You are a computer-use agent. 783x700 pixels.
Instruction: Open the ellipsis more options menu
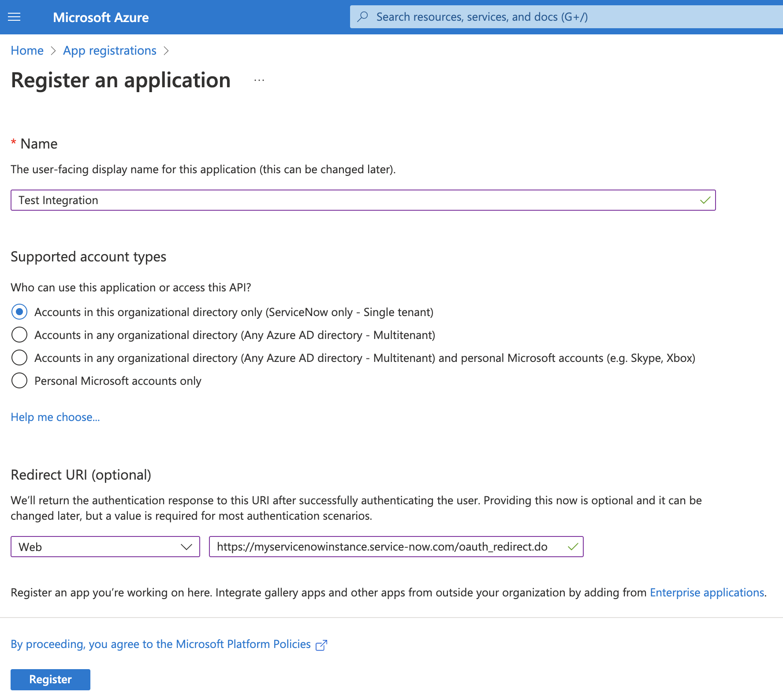[259, 80]
